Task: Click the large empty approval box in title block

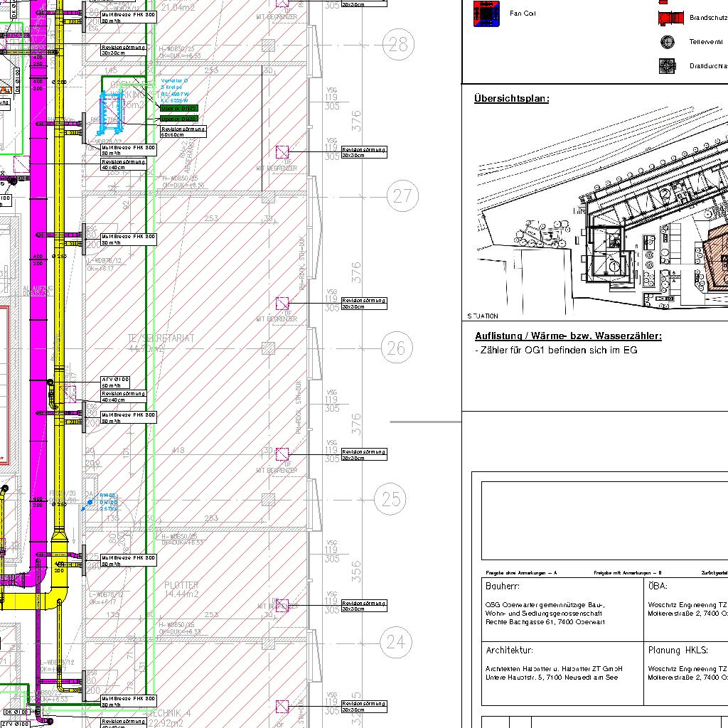Action: (x=604, y=520)
